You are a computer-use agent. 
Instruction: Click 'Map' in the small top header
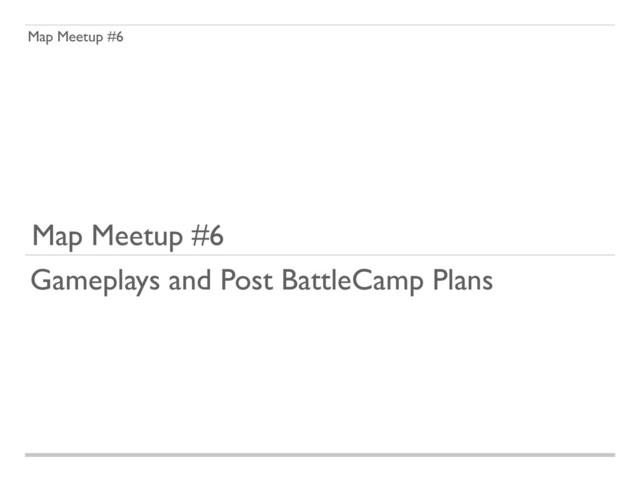click(40, 38)
